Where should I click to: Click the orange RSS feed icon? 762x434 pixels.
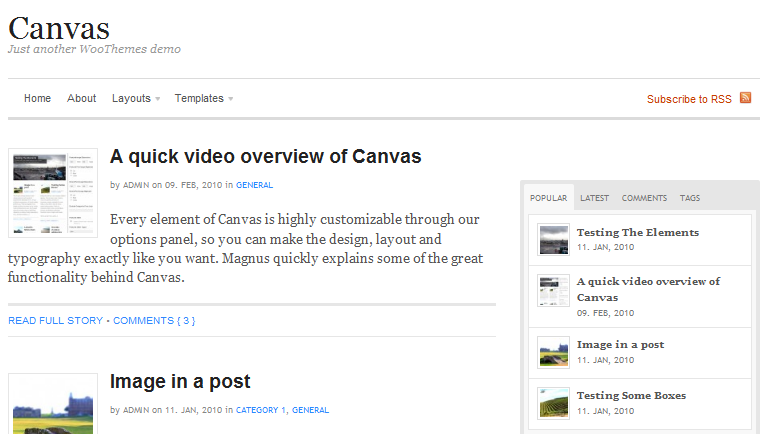point(745,98)
